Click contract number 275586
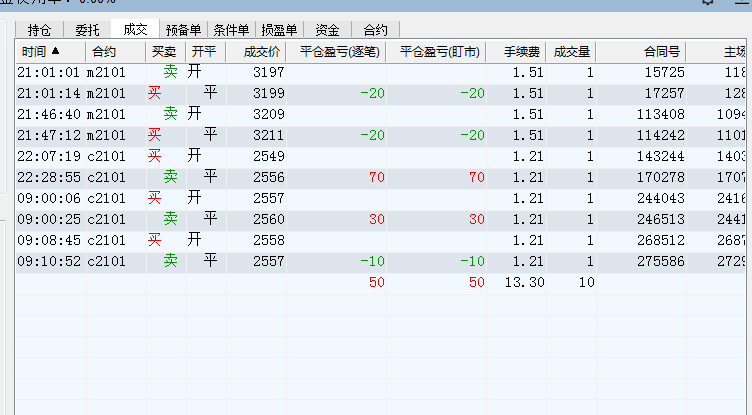 660,261
